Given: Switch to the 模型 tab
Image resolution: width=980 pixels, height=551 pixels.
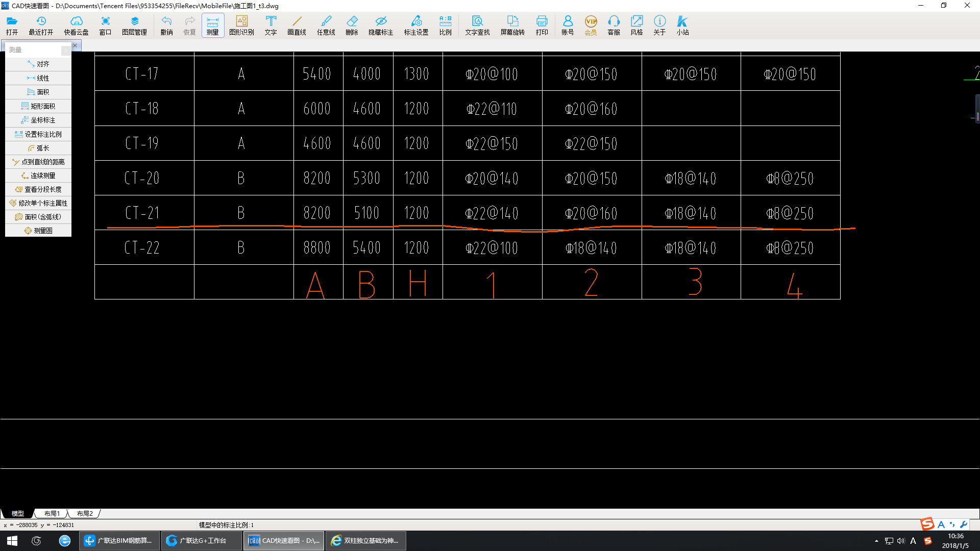Looking at the screenshot, I should (x=17, y=513).
